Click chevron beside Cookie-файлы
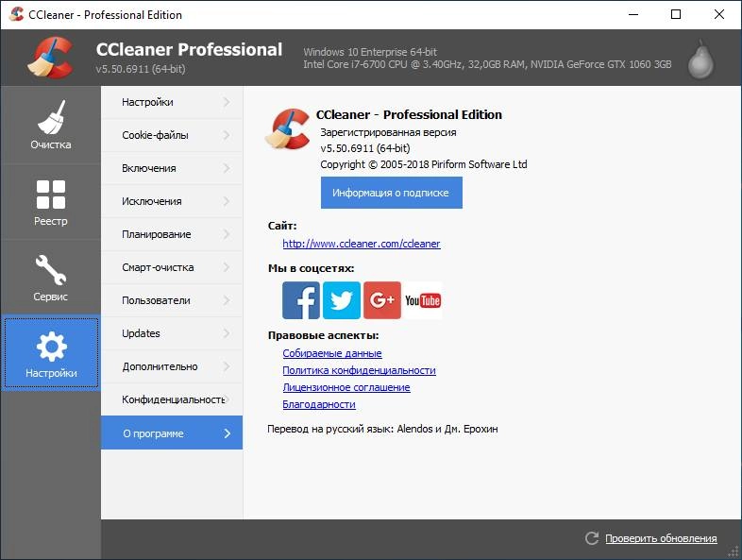The image size is (742, 560). [227, 135]
